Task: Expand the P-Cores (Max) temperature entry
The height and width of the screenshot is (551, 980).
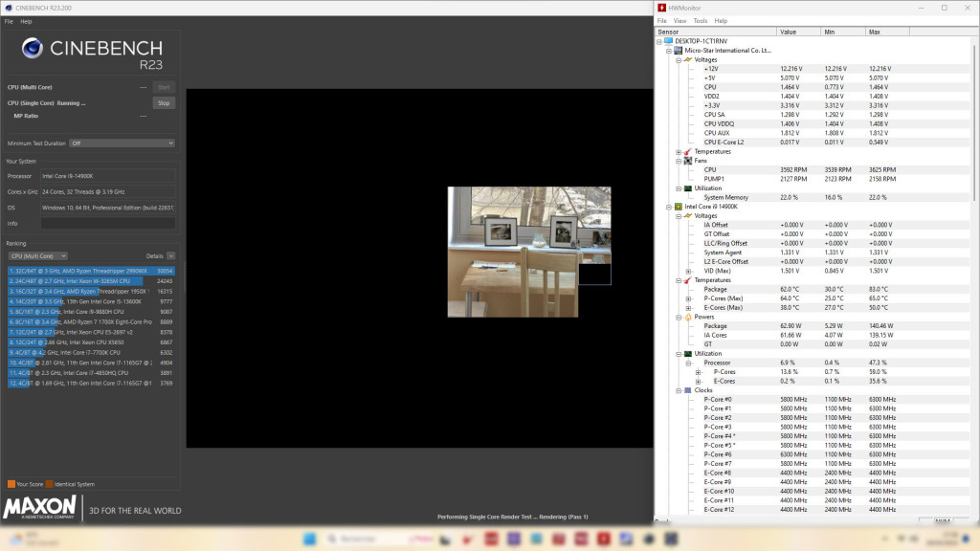Action: (688, 298)
